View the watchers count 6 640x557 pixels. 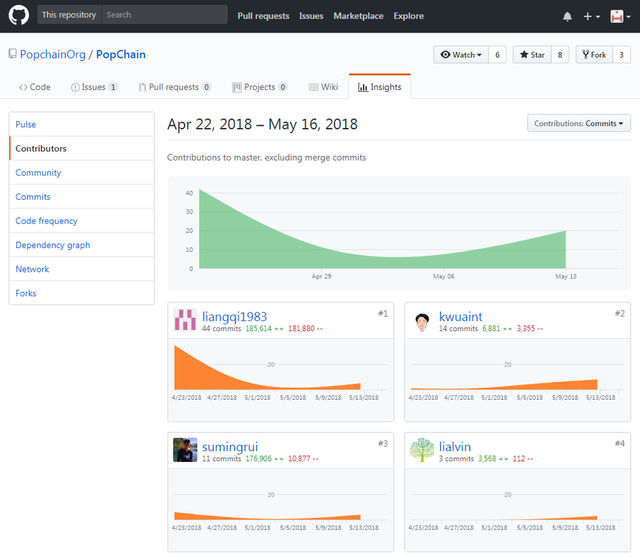[x=497, y=55]
